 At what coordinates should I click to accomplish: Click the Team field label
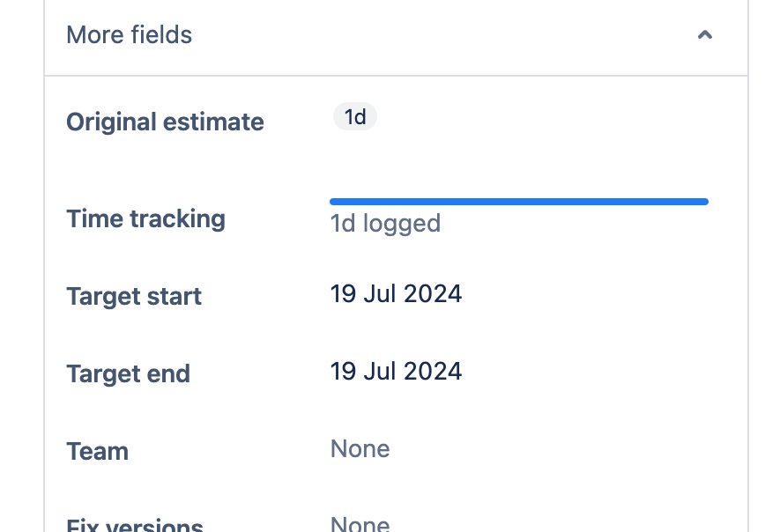(x=97, y=451)
